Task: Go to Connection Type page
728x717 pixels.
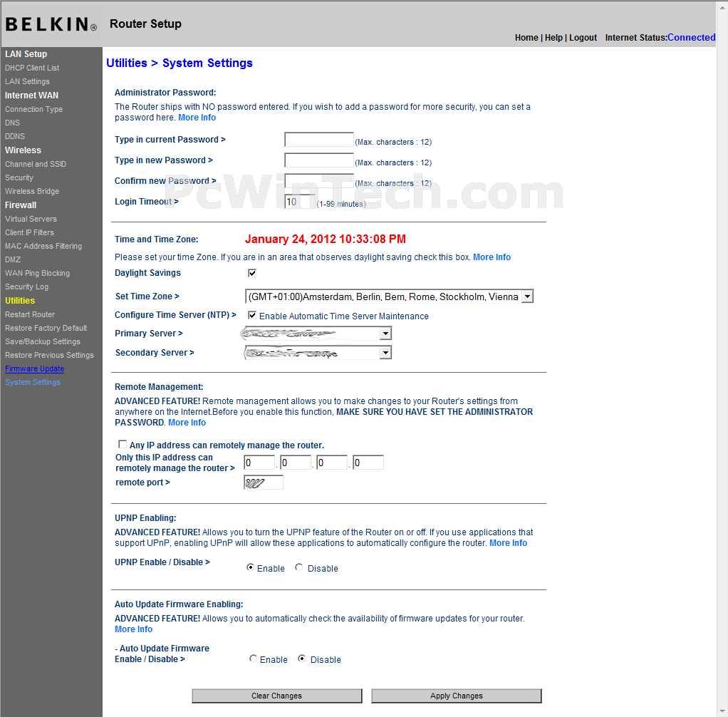Action: pyautogui.click(x=34, y=109)
